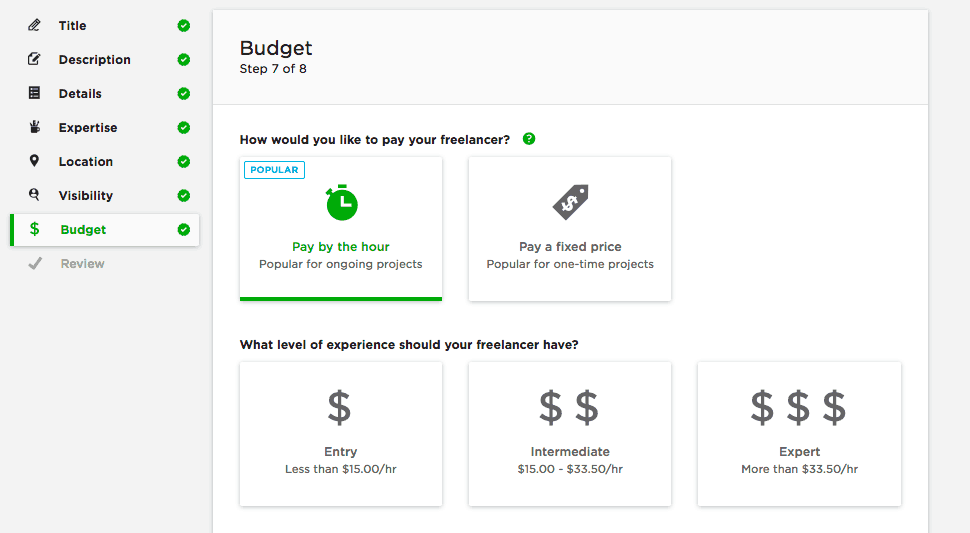Click the map pin icon for Location
970x533 pixels.
(35, 161)
